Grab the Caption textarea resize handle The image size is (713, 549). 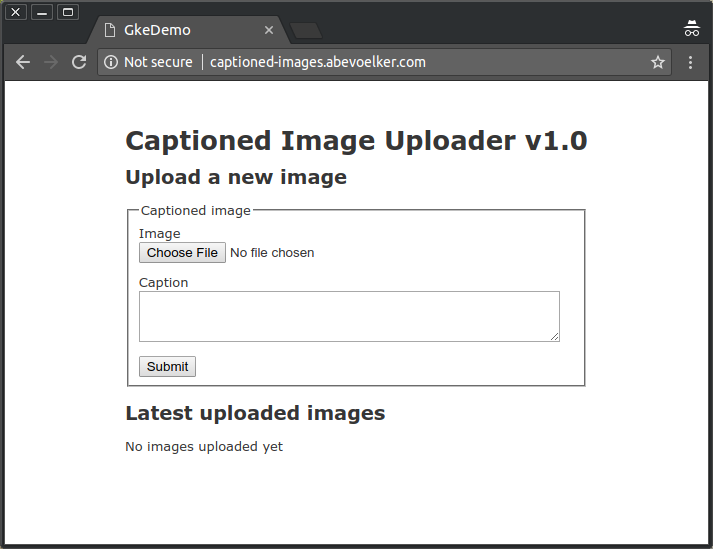[554, 336]
